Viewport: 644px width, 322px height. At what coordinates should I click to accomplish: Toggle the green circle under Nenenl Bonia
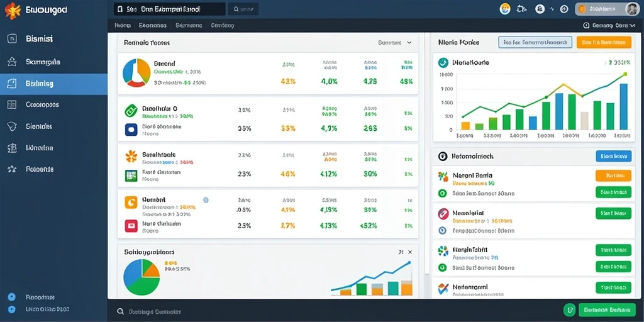click(x=442, y=193)
